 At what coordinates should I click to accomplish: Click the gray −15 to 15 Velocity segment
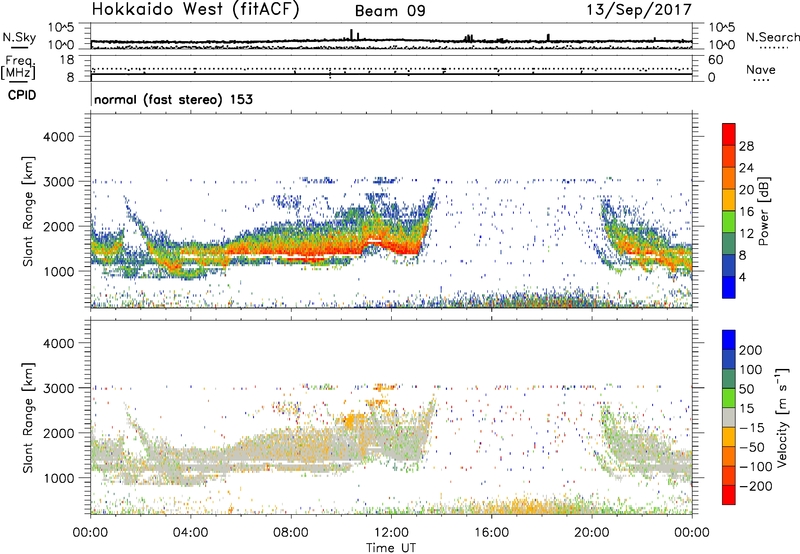(x=729, y=417)
